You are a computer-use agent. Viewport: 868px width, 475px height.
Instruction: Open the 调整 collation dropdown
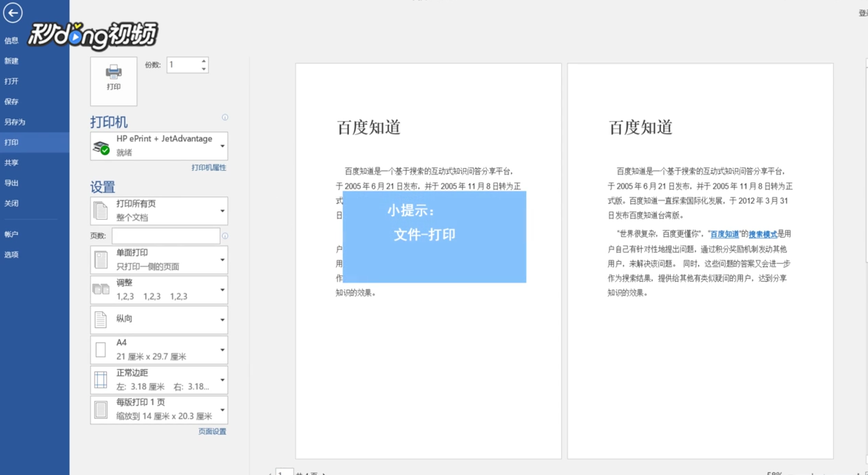(x=159, y=290)
